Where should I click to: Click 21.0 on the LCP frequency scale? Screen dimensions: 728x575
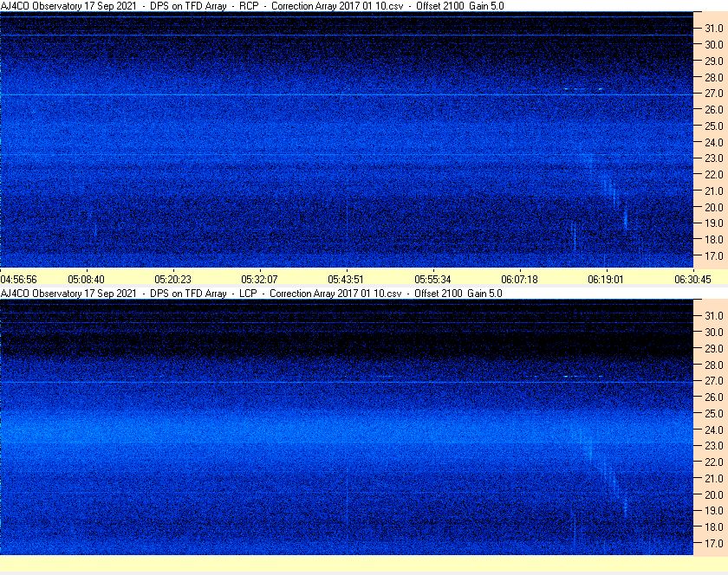coord(714,478)
